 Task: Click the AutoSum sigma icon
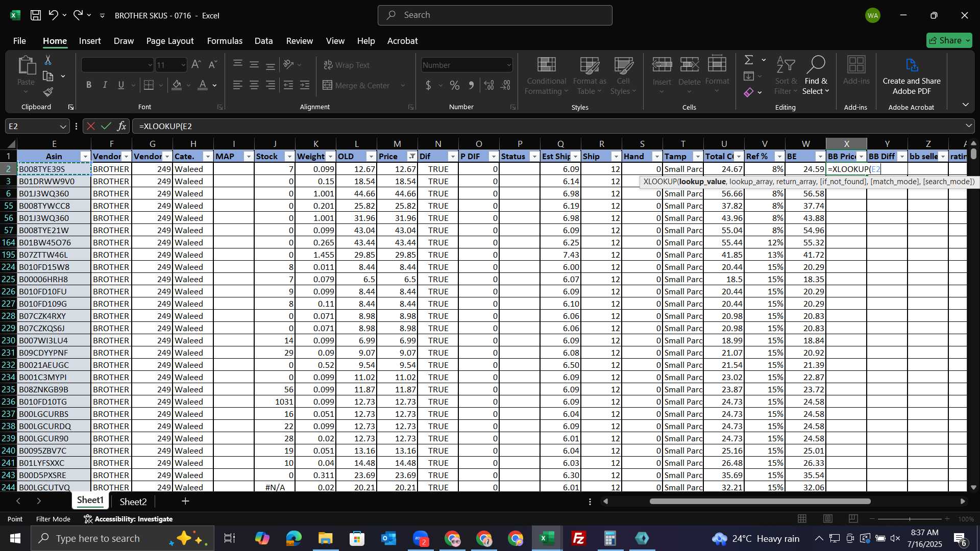pyautogui.click(x=749, y=60)
